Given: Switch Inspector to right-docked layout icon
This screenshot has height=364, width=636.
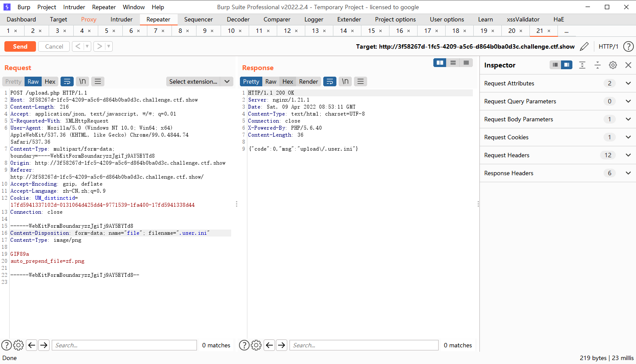Looking at the screenshot, I should pyautogui.click(x=567, y=65).
